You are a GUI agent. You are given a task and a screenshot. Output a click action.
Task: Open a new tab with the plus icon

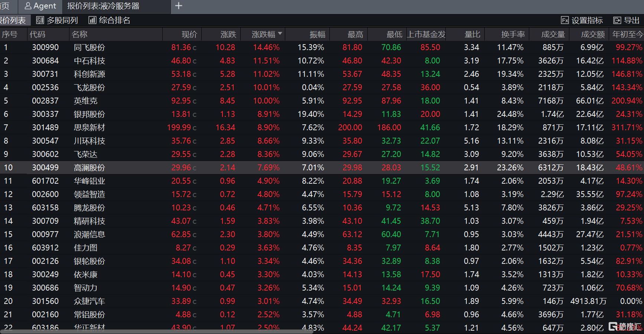pos(179,6)
